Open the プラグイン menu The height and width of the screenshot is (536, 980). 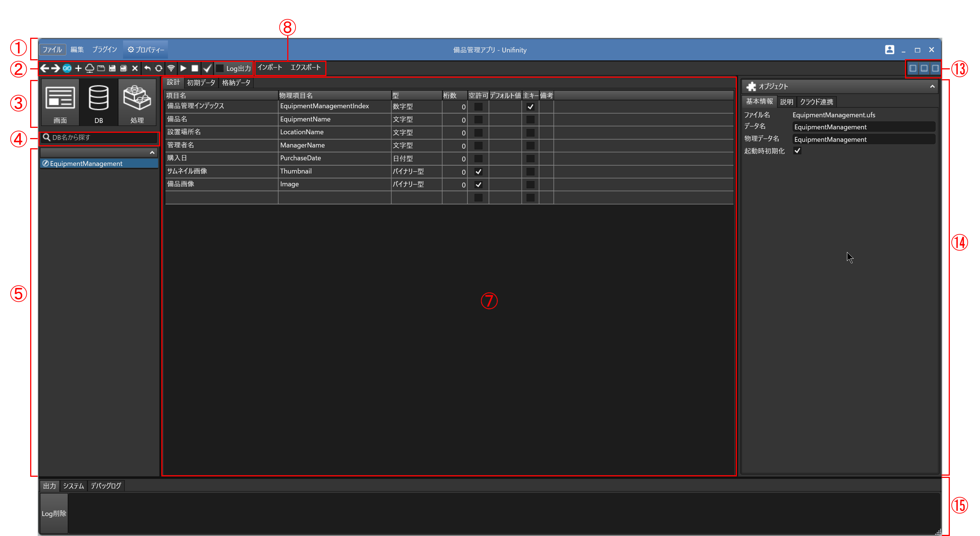click(105, 49)
